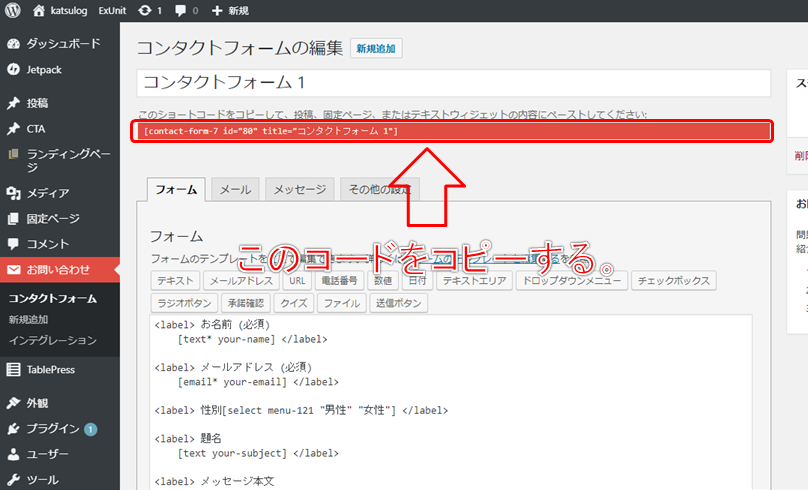Click the ツール wrench icon

(13, 480)
